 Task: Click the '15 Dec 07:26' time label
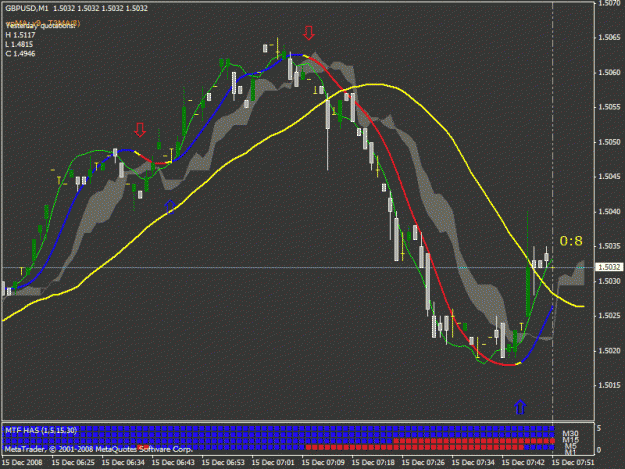[x=423, y=463]
